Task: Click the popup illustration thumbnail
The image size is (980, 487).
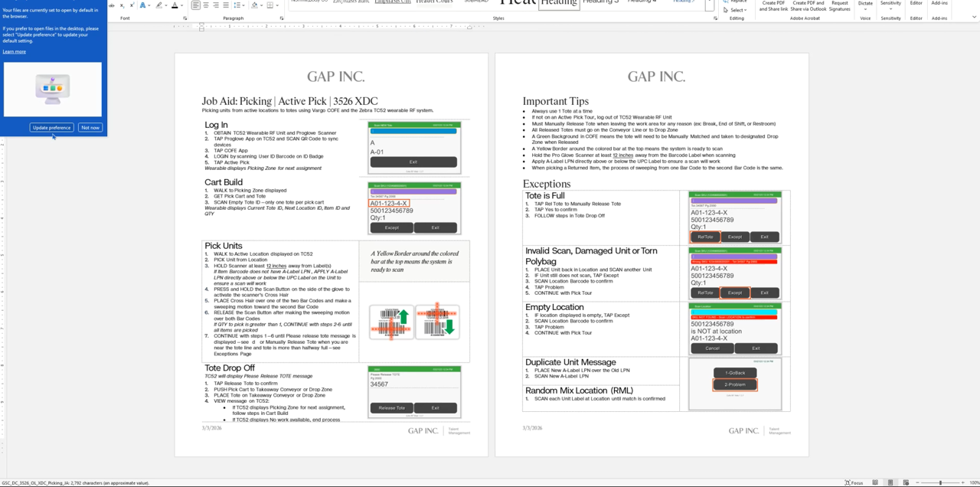Action: point(53,90)
